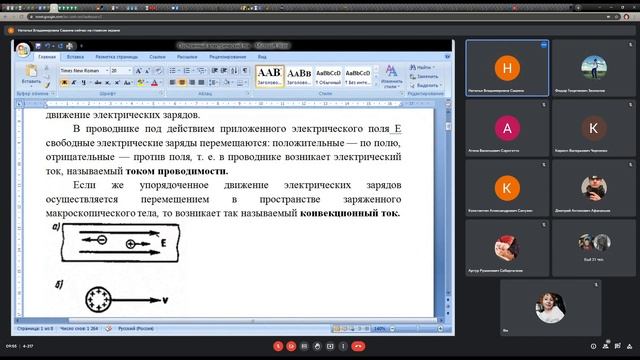Open Word Help with the question mark icon
The width and height of the screenshot is (640, 360).
pyautogui.click(x=447, y=56)
